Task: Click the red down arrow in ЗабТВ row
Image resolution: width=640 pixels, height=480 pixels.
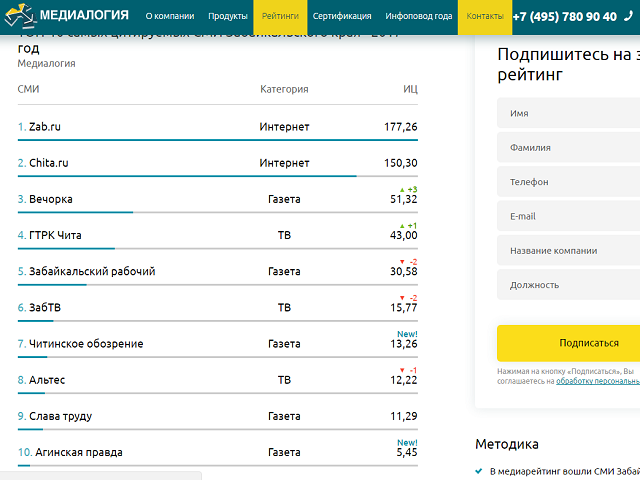Action: click(402, 298)
